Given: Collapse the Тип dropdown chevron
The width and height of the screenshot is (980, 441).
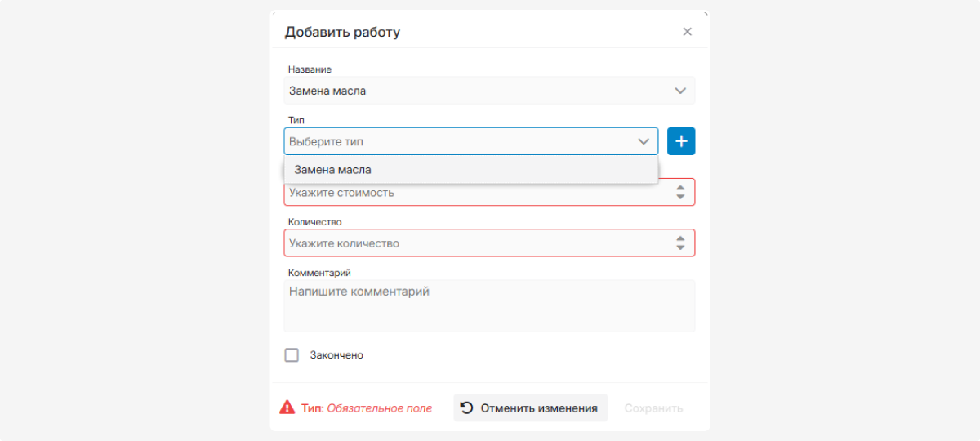Looking at the screenshot, I should (643, 141).
